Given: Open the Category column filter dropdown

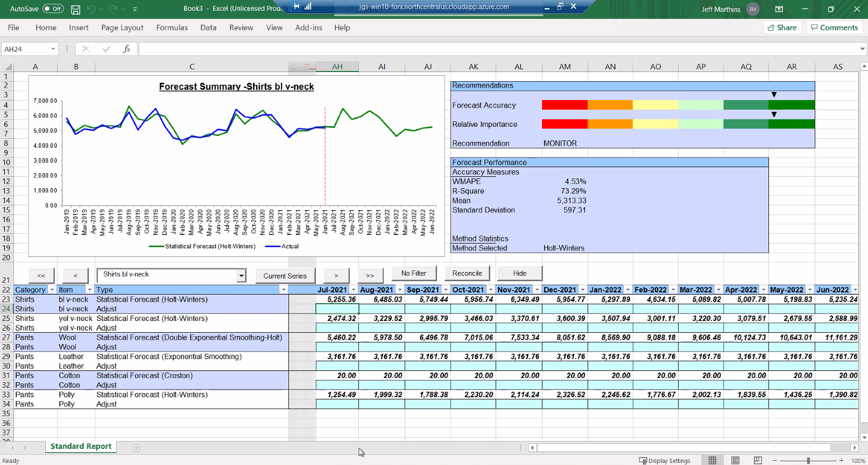Looking at the screenshot, I should click(x=52, y=290).
